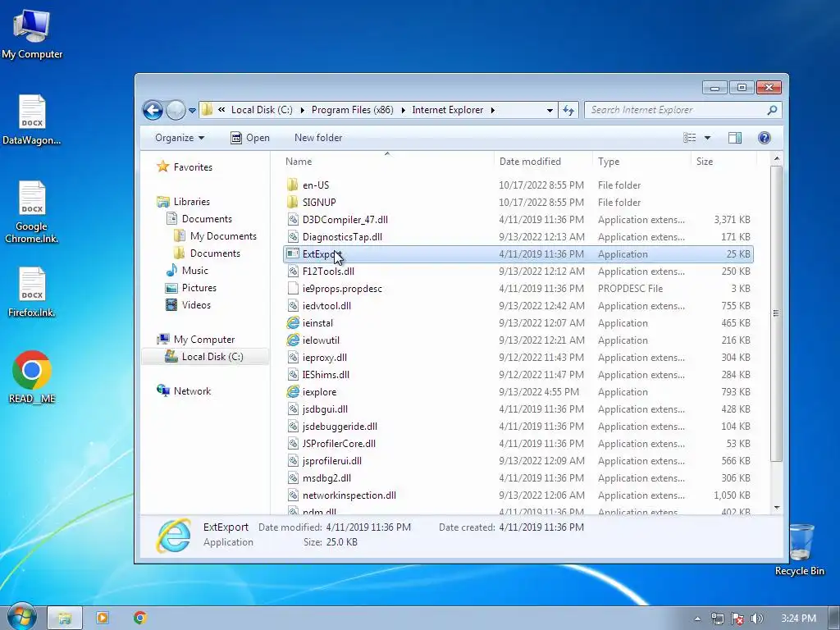840x630 pixels.
Task: Select the ExtExport application icon
Action: coord(293,254)
